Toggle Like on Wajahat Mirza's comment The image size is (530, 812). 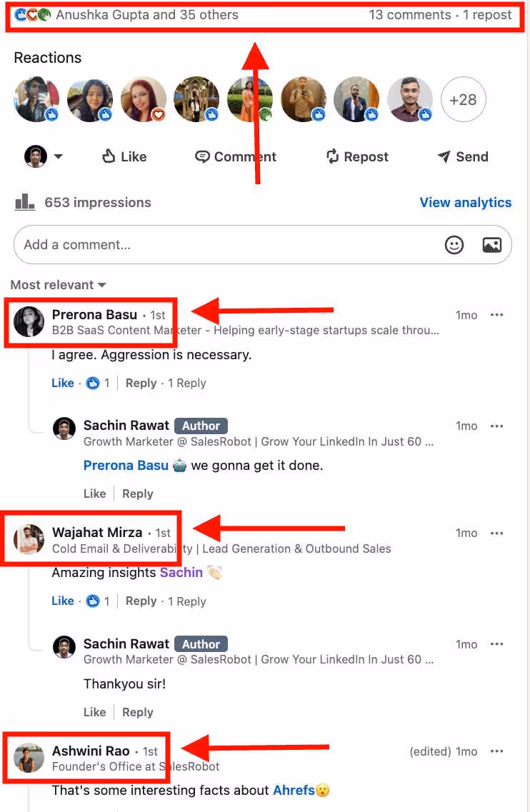click(62, 601)
